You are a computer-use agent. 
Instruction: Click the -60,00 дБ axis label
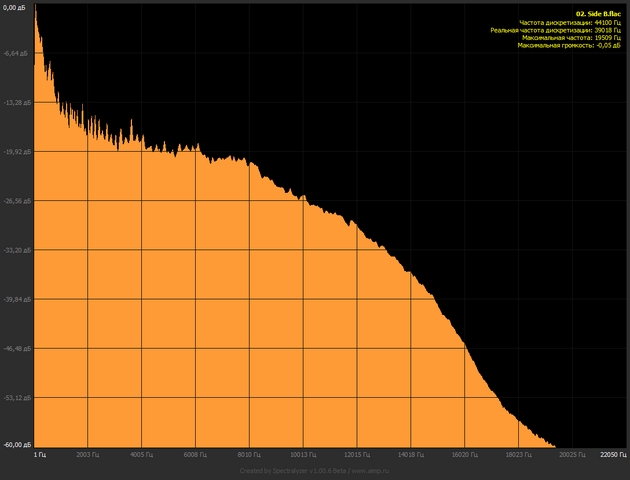pyautogui.click(x=17, y=443)
